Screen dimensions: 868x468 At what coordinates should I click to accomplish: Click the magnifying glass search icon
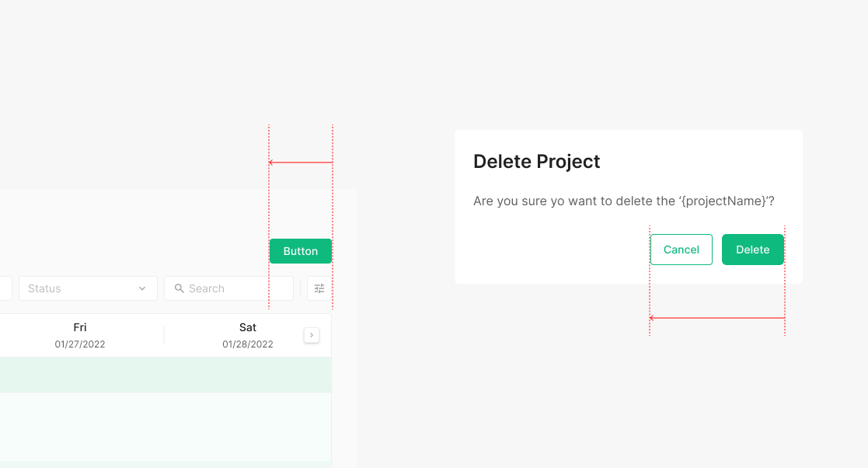pos(180,288)
